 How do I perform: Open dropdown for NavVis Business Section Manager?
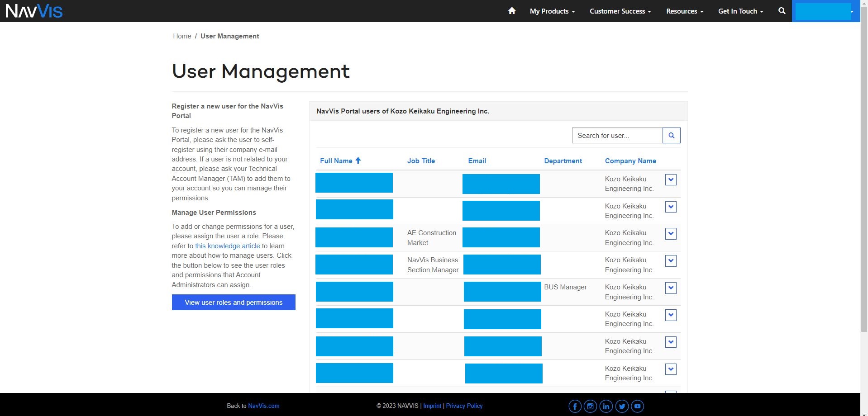[671, 260]
